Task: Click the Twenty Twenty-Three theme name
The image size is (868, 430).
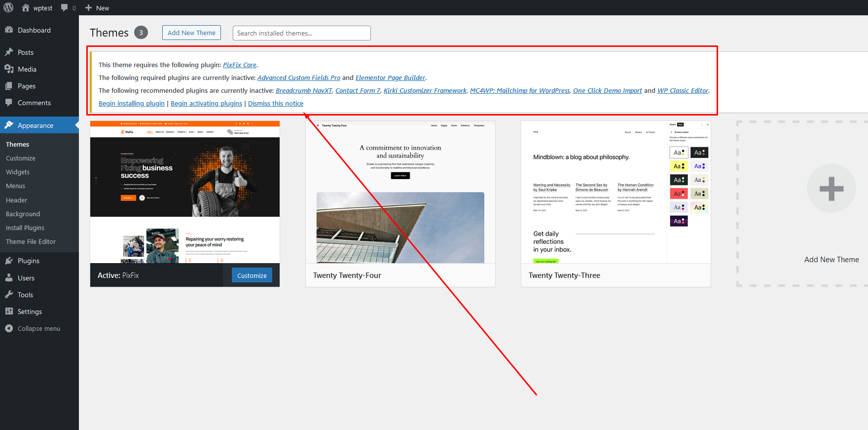Action: (x=564, y=275)
